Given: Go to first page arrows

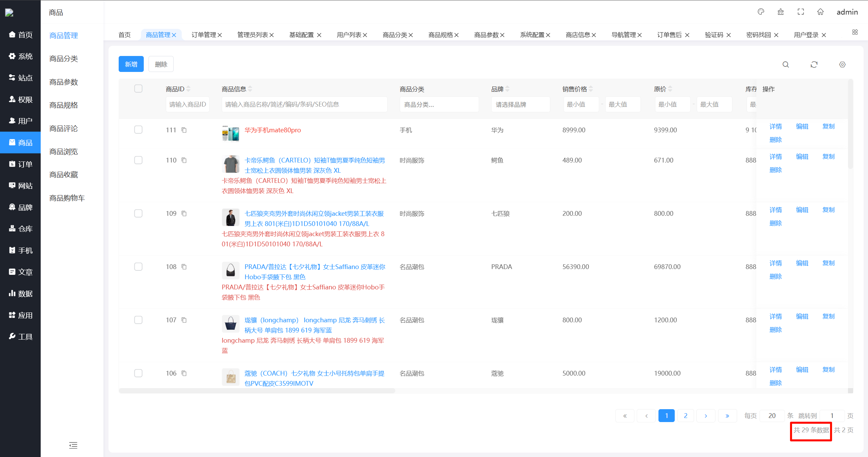Looking at the screenshot, I should coord(625,416).
